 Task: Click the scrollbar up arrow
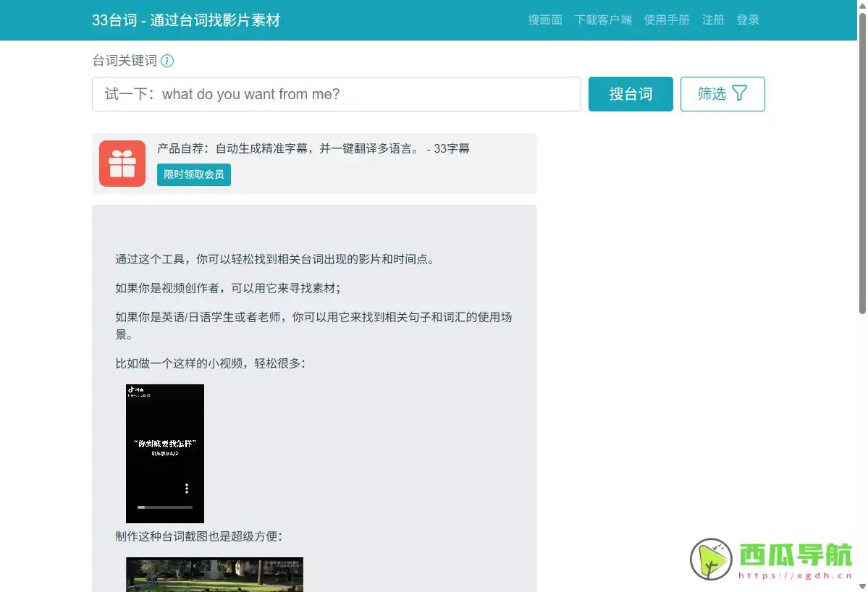click(x=861, y=6)
